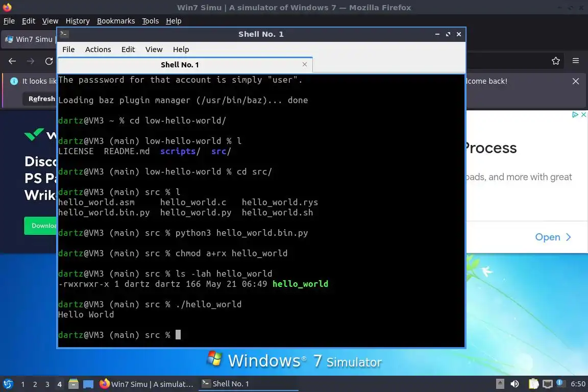The image size is (588, 392).
Task: Click the Hello World output line
Action: (x=86, y=314)
